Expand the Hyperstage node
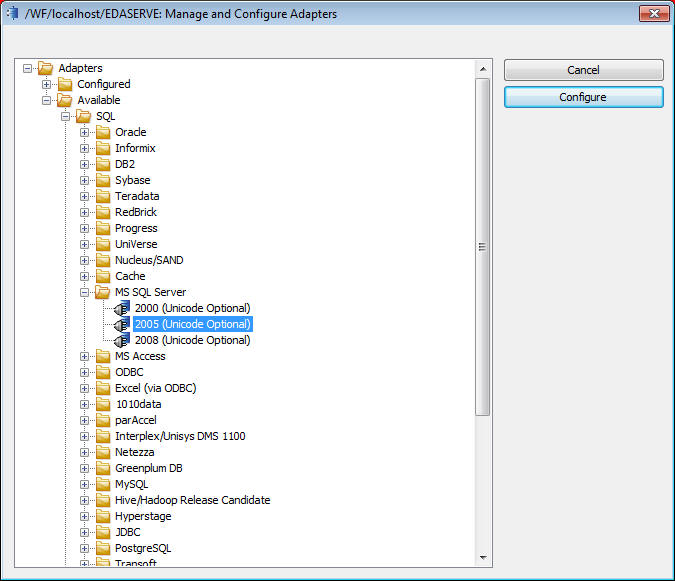Screen dimensions: 675x581 pyautogui.click(x=84, y=516)
